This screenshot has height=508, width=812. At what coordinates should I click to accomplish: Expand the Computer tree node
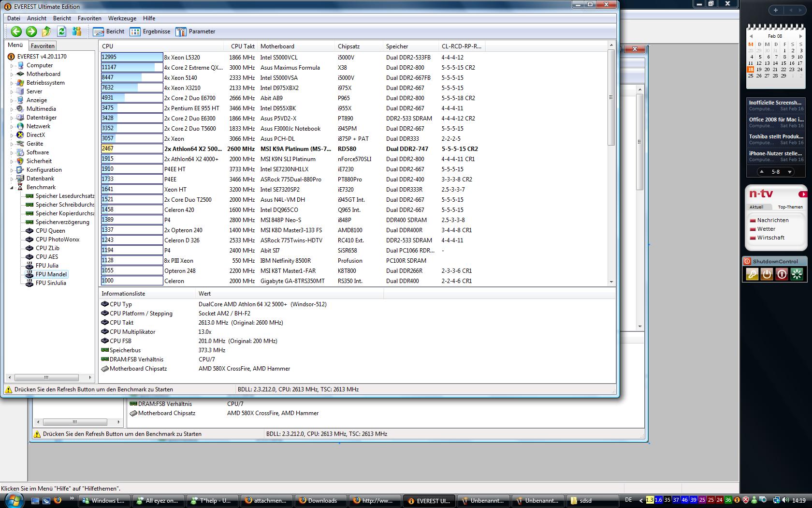(x=12, y=65)
